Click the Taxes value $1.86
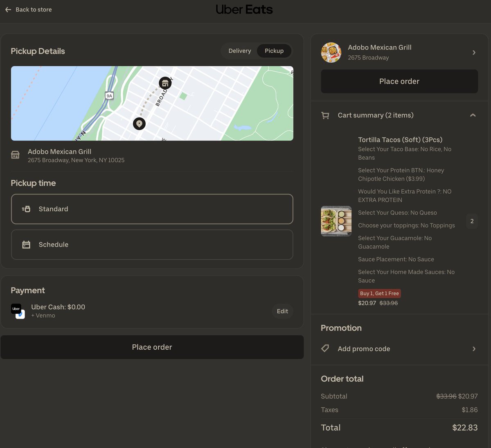This screenshot has width=491, height=448. (470, 410)
